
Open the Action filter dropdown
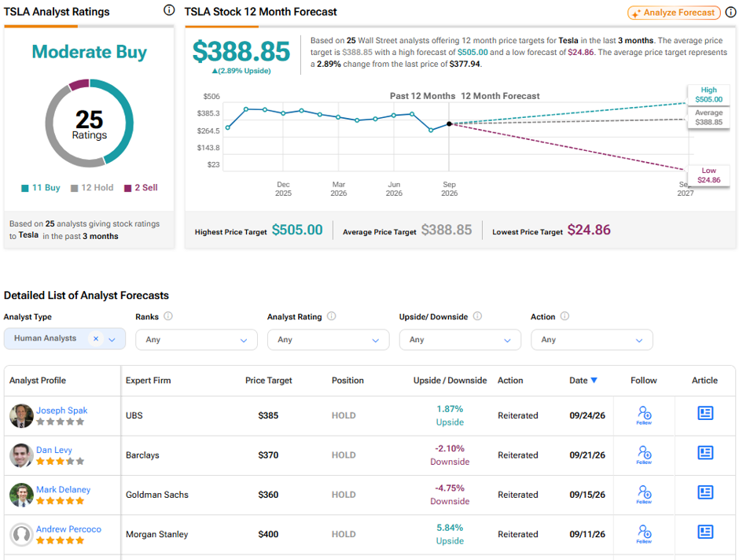coord(592,340)
